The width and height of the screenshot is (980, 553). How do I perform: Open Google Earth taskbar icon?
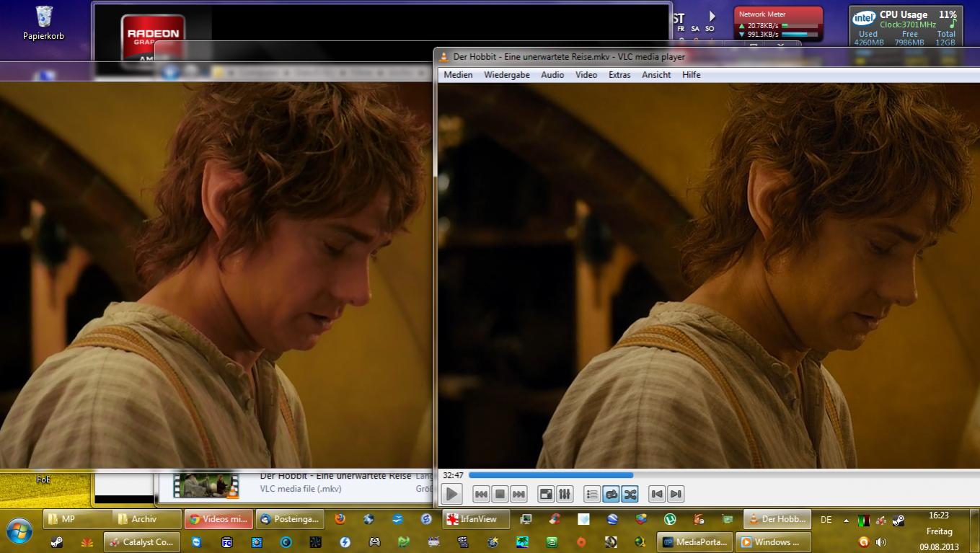click(x=612, y=519)
